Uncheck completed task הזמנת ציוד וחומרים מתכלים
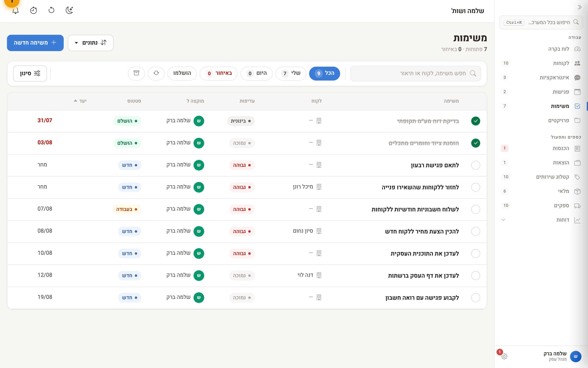 (476, 143)
